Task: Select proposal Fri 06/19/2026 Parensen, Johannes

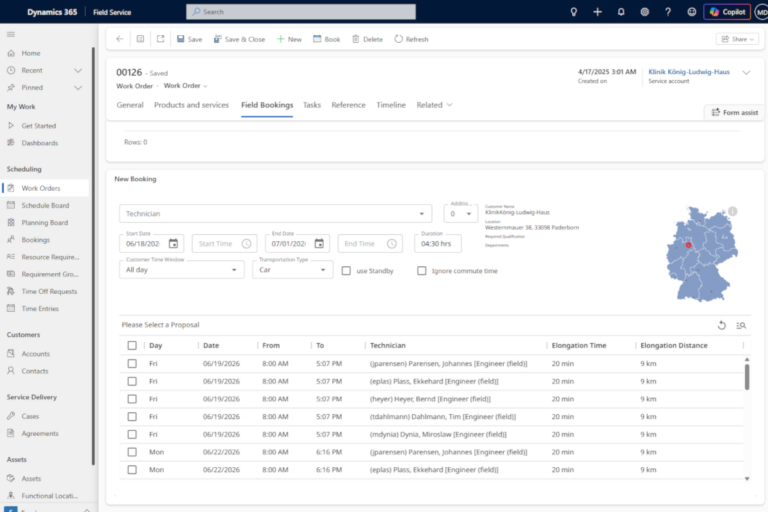Action: point(132,364)
